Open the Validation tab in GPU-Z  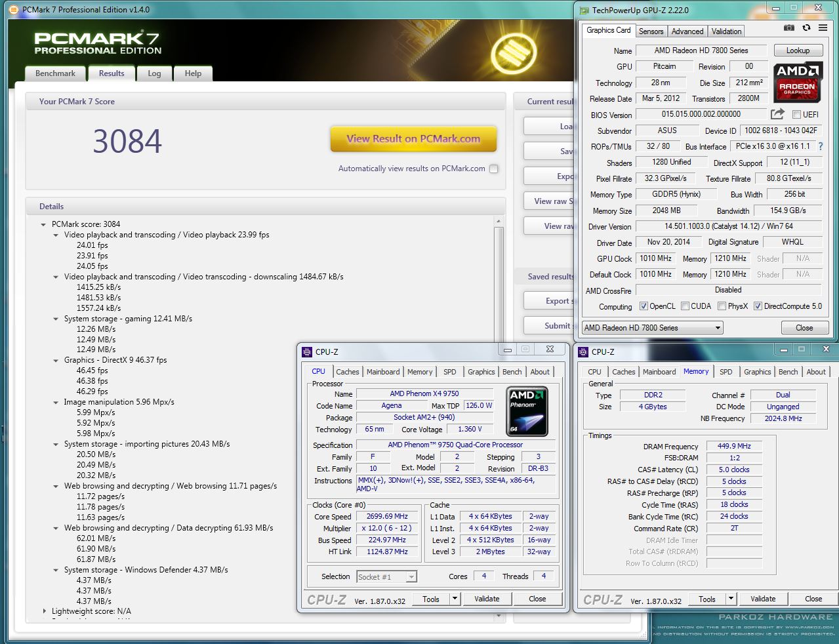726,31
